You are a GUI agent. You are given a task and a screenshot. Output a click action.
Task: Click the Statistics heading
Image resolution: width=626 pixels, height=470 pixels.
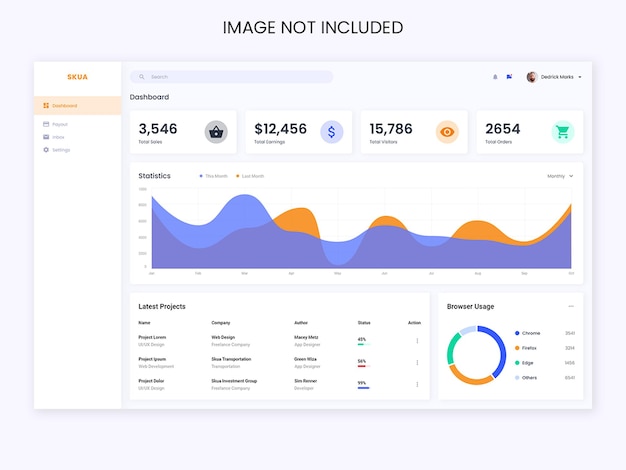(154, 176)
